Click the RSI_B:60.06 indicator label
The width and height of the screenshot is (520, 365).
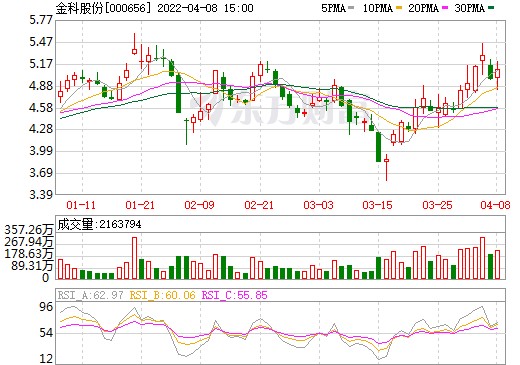162,295
